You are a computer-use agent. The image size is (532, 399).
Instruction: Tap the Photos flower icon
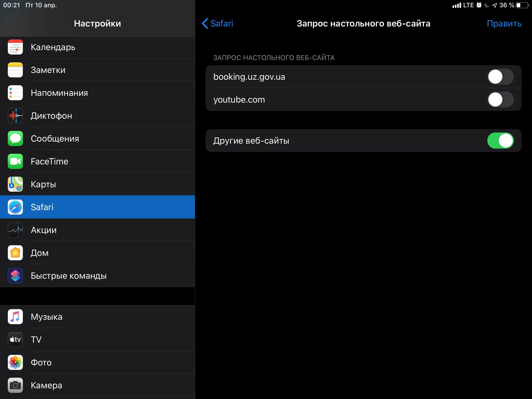[x=15, y=363]
